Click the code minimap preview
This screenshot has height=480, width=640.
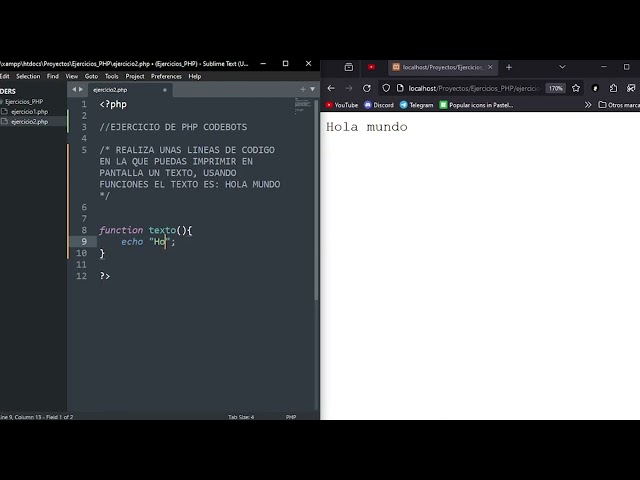pyautogui.click(x=302, y=106)
